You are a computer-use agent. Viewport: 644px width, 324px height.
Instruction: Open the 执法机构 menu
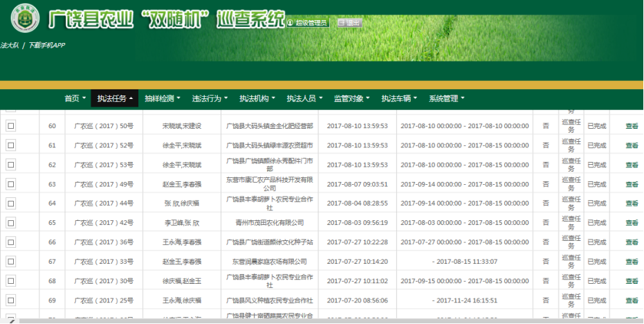(257, 98)
